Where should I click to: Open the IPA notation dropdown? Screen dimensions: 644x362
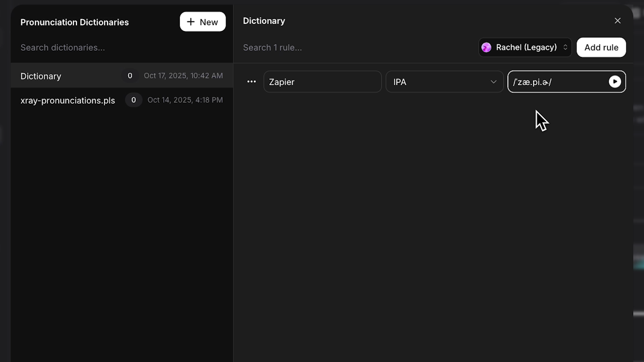444,81
